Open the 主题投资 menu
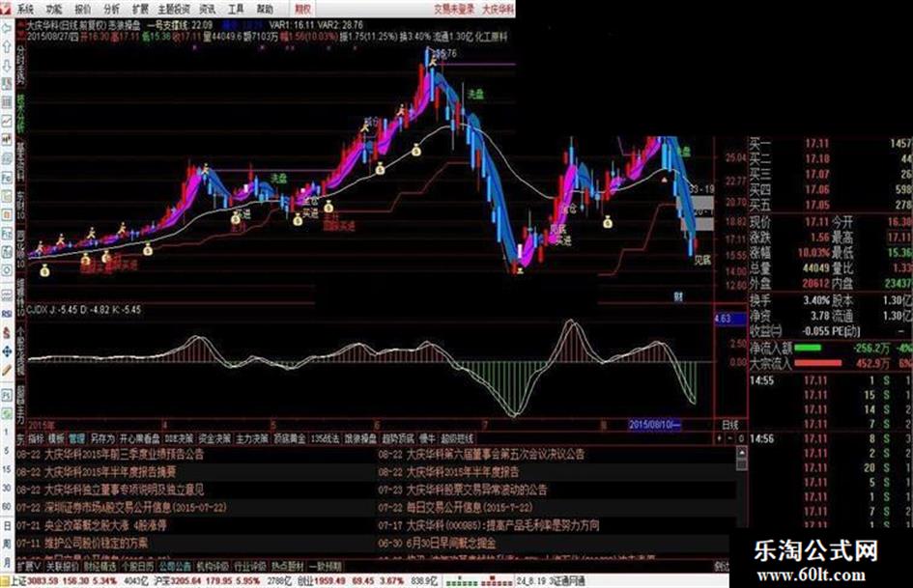913x588 pixels. coord(174,9)
